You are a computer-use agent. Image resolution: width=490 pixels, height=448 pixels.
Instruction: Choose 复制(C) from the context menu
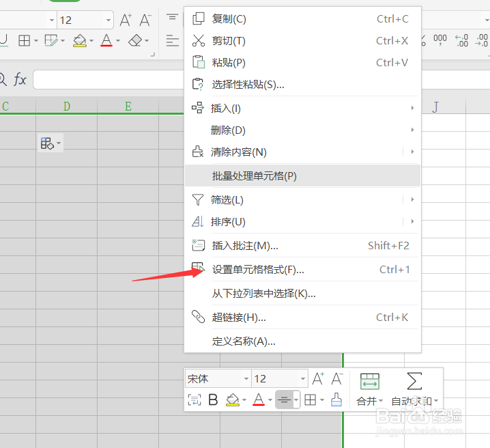pos(302,19)
